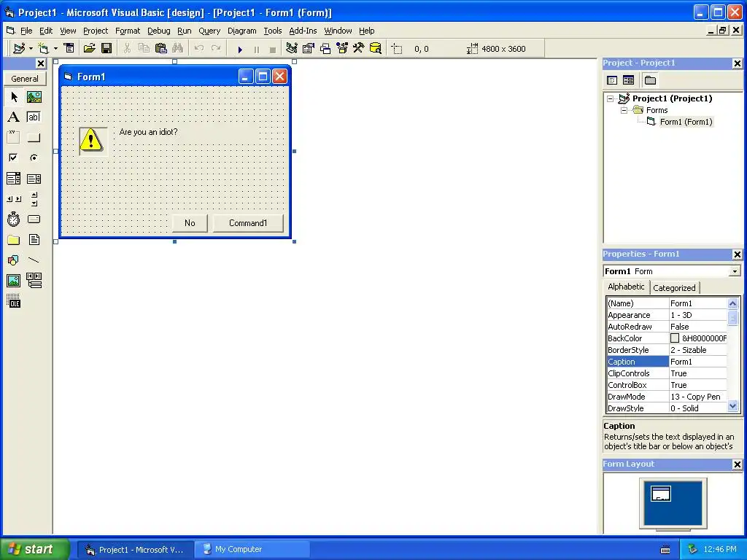Switch to the Alphabetic properties tab
Viewport: 747px width, 560px height.
point(626,287)
